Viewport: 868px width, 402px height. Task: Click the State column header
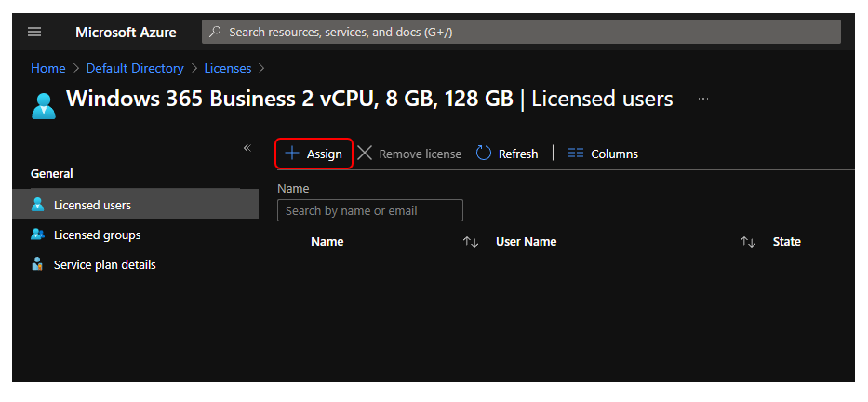(x=787, y=241)
